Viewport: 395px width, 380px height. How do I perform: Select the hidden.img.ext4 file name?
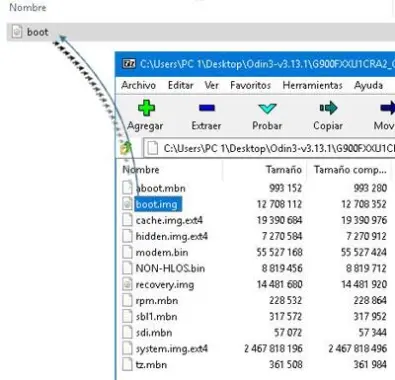click(171, 236)
